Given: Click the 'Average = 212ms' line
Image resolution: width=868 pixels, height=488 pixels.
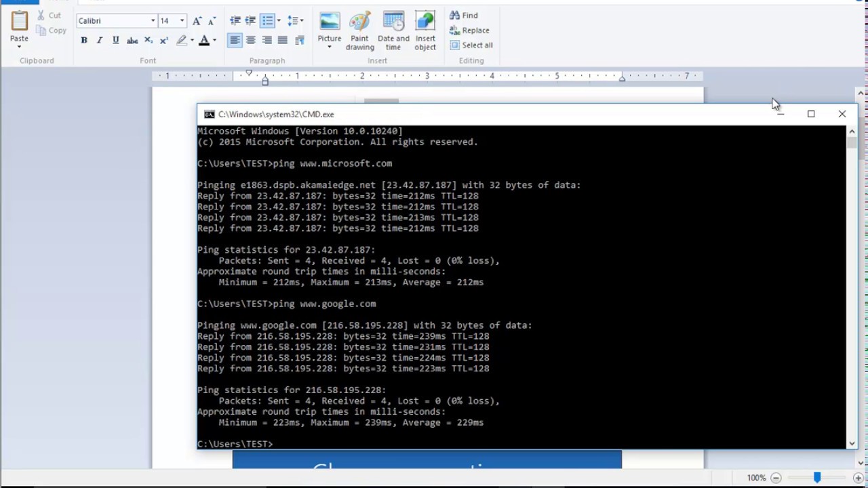Looking at the screenshot, I should (351, 282).
